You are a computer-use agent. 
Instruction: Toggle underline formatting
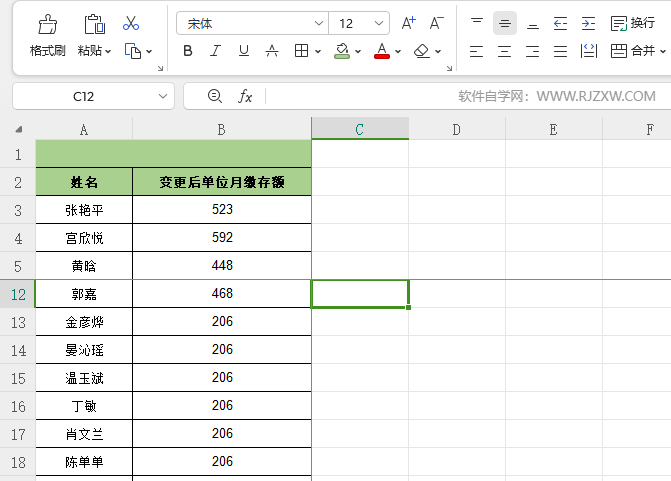point(243,51)
